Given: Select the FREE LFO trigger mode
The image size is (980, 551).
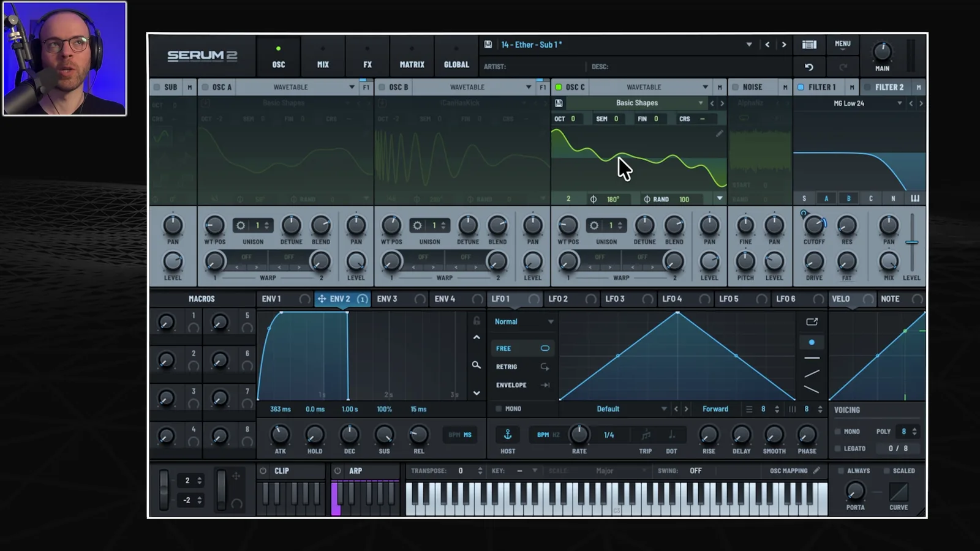Looking at the screenshot, I should [522, 348].
